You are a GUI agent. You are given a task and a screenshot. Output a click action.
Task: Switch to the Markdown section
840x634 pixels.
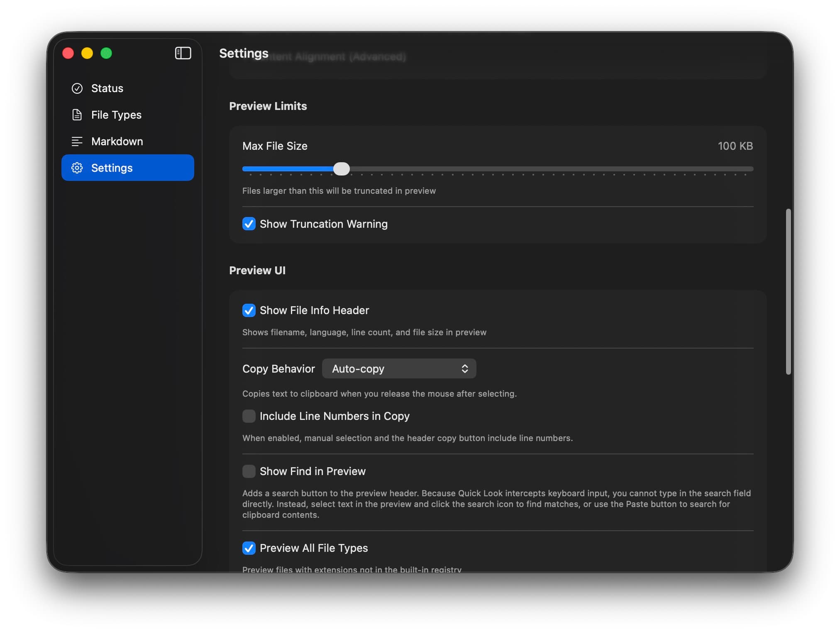click(117, 141)
